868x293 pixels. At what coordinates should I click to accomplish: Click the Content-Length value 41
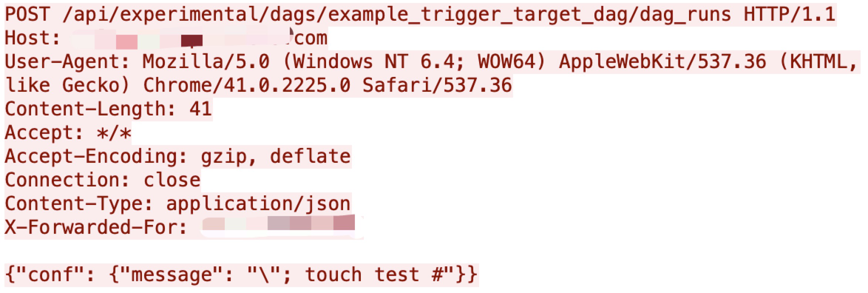(200, 109)
